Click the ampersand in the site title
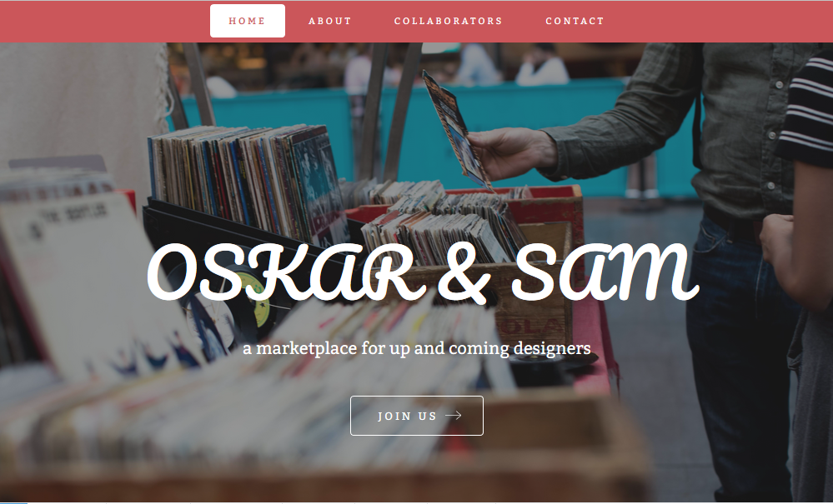The width and height of the screenshot is (833, 504). 463,275
